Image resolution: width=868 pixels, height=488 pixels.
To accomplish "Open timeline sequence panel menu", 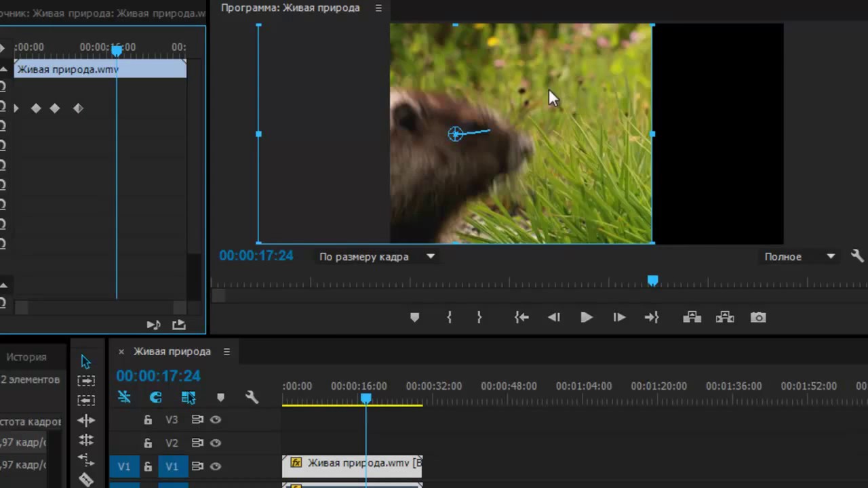I will [x=226, y=351].
